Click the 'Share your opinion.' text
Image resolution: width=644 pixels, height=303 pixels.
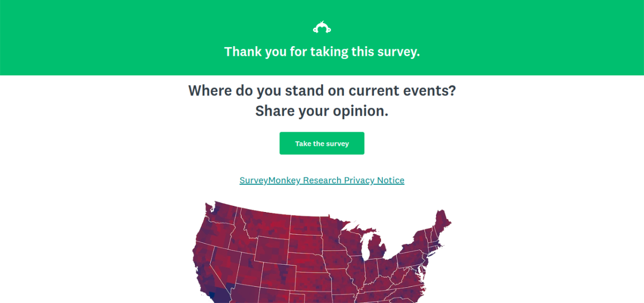322,111
